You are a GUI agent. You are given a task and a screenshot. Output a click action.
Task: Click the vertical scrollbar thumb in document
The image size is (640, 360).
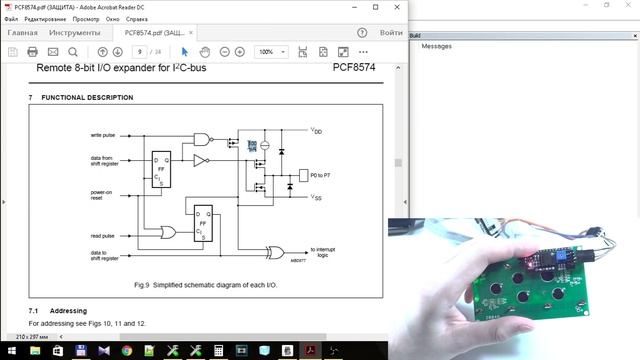click(x=398, y=163)
